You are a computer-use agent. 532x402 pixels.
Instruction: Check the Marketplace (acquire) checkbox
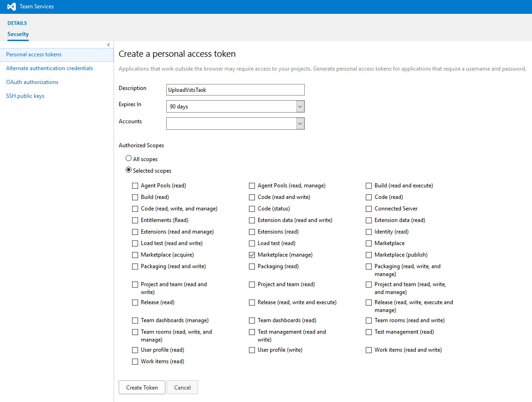tap(135, 255)
